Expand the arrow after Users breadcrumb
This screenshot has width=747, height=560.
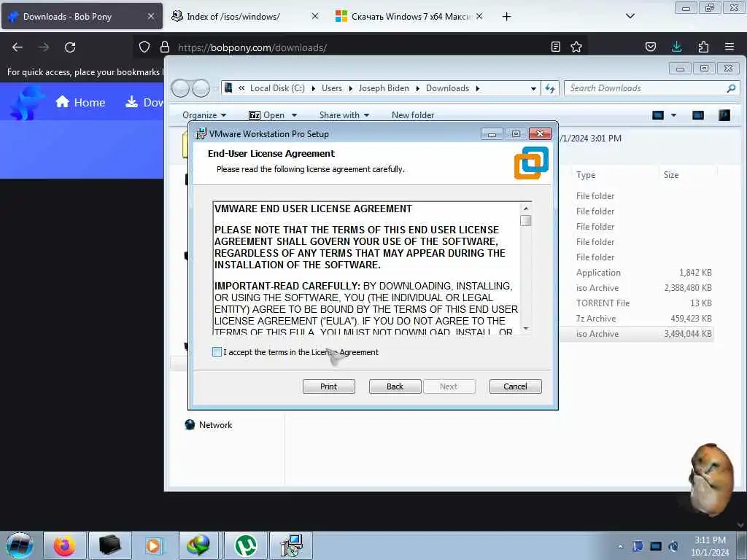tap(351, 88)
